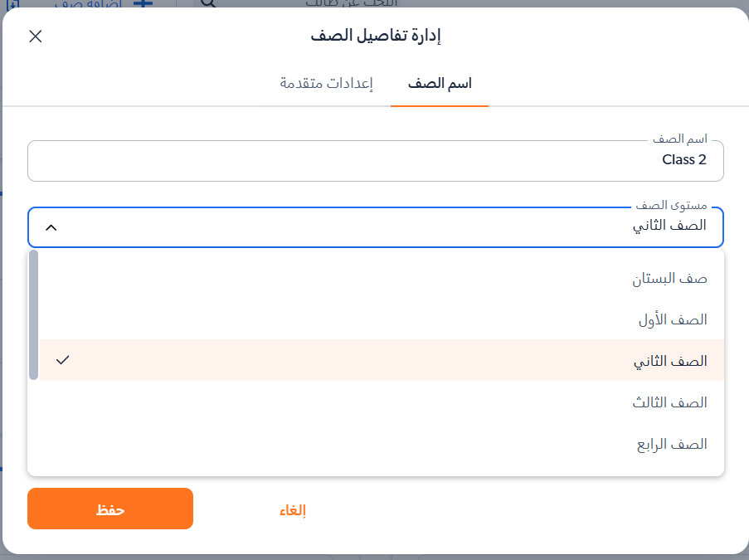Select صف البستان from the list

669,279
